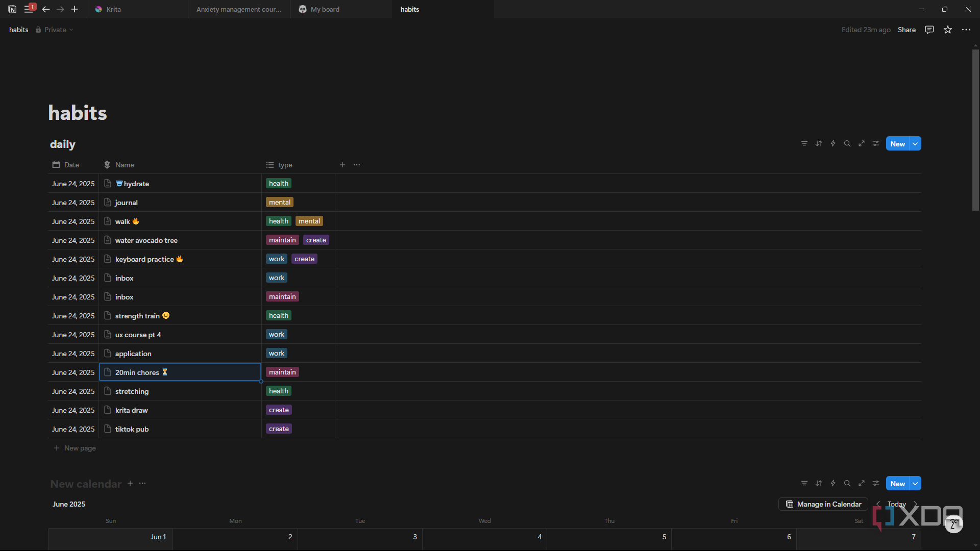Search the daily database
This screenshot has width=980, height=551.
click(847, 143)
